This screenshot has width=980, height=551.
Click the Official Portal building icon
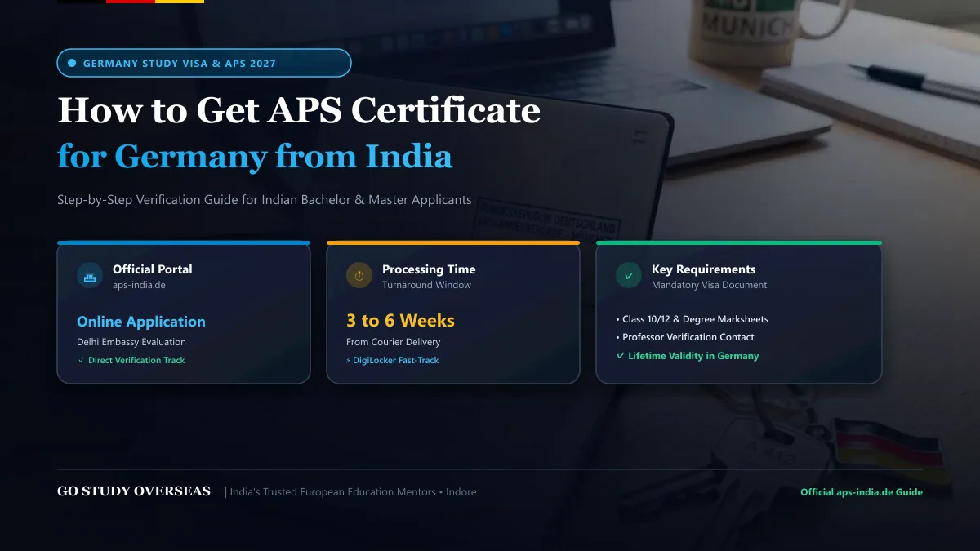point(90,276)
